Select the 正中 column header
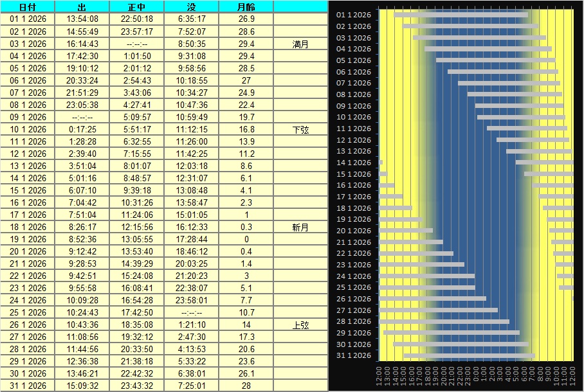This screenshot has height=392, width=584. click(137, 7)
